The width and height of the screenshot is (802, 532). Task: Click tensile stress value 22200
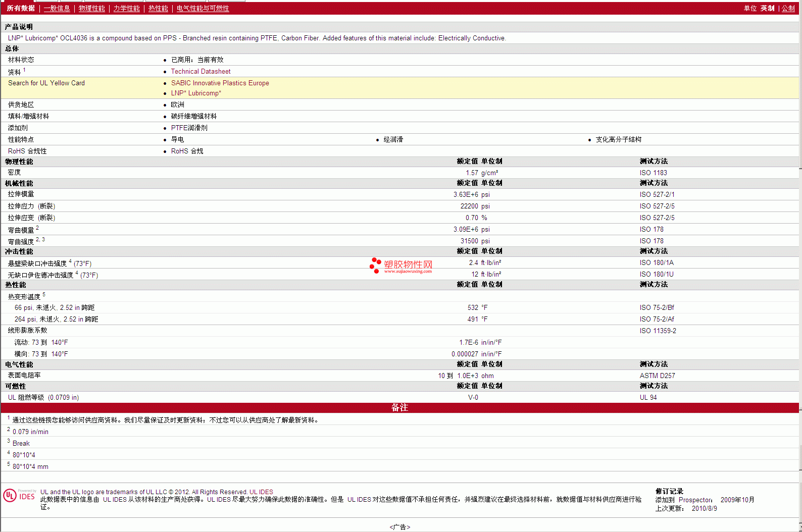click(x=469, y=206)
